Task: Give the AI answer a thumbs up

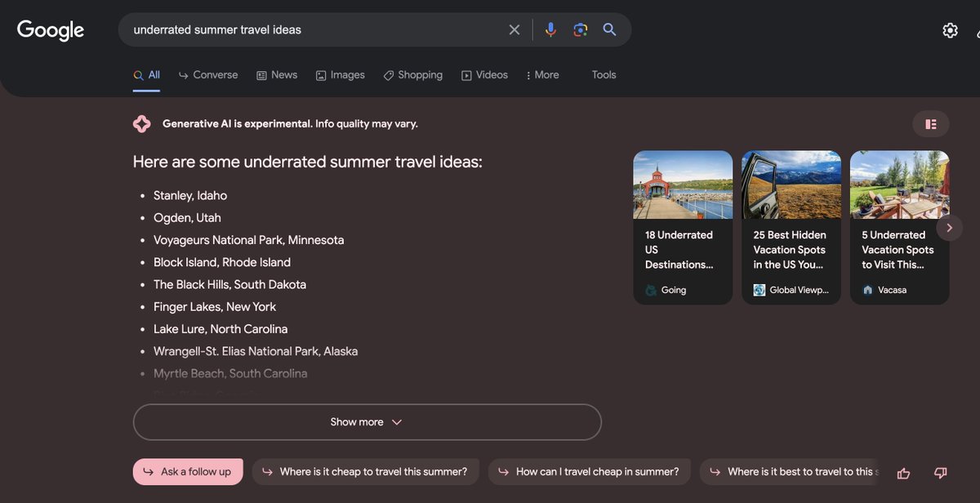Action: coord(903,473)
